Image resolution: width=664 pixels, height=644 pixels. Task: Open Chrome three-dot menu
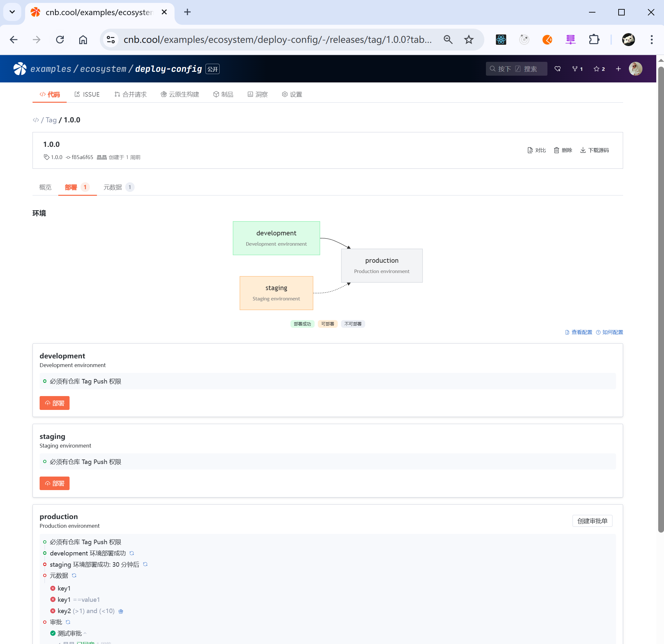[x=651, y=40]
